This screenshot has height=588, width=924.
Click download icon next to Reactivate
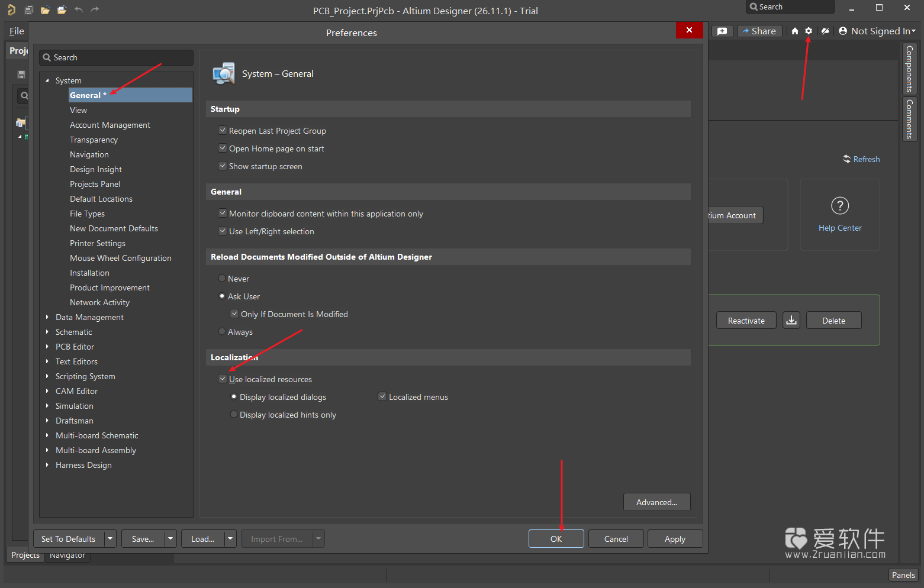tap(791, 320)
